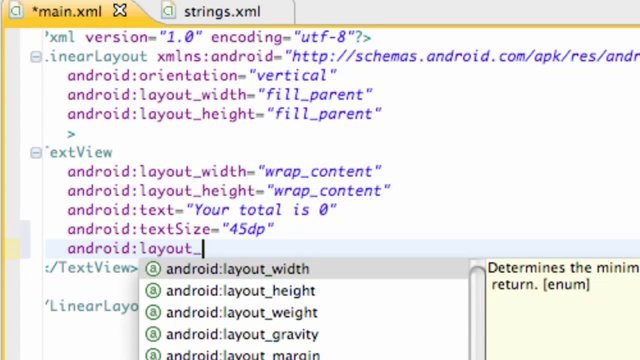Click attribute icon beside android:layout_gravity suggestion
Image resolution: width=640 pixels, height=360 pixels.
[153, 334]
